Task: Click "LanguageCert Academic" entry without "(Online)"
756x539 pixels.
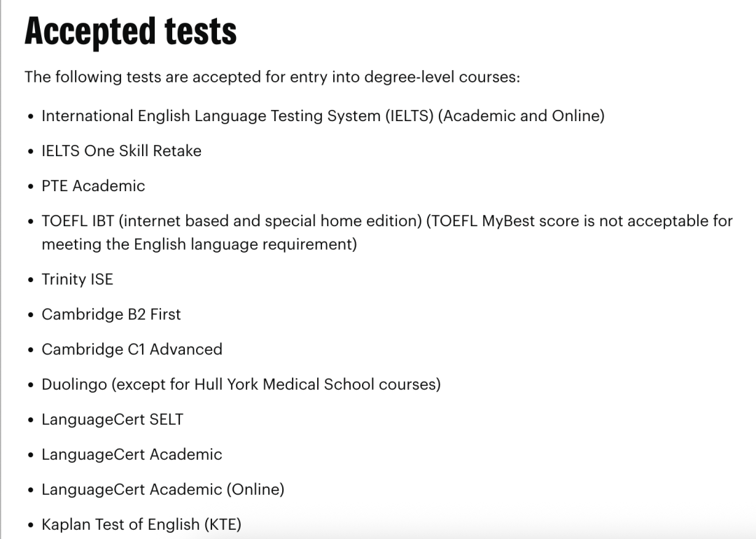Action: coord(132,454)
